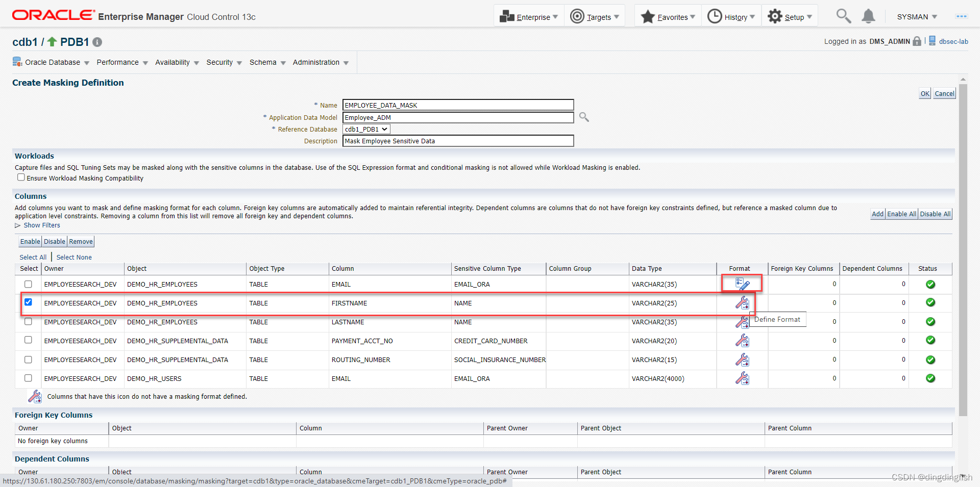
Task: Define format for PAYMENT_ACCT_NO column
Action: tap(742, 341)
